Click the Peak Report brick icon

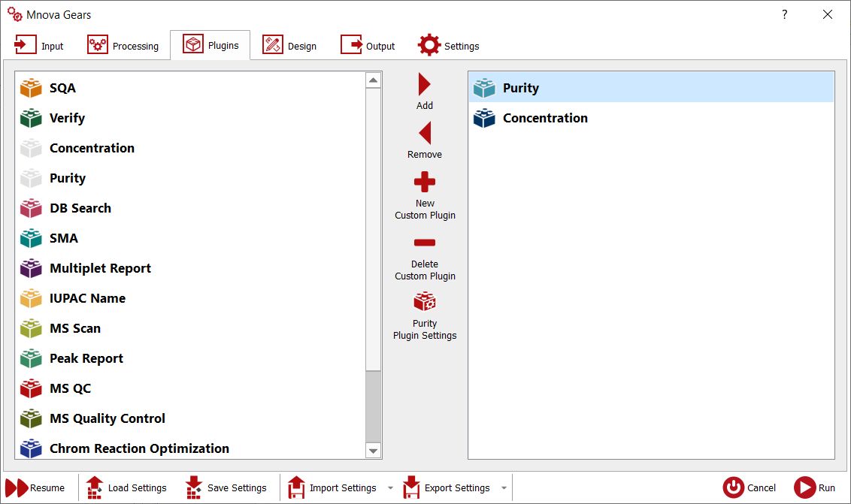pyautogui.click(x=31, y=358)
